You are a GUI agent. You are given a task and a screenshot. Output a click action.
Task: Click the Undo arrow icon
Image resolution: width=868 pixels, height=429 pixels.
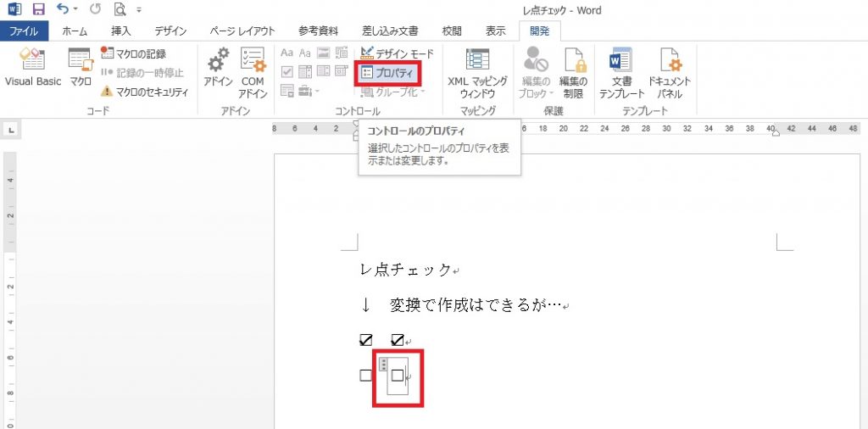63,9
